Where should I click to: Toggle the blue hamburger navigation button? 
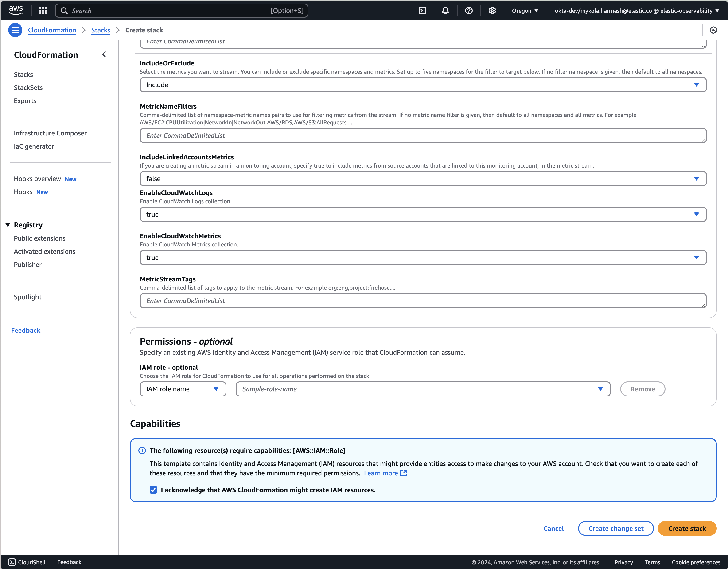[x=15, y=30]
